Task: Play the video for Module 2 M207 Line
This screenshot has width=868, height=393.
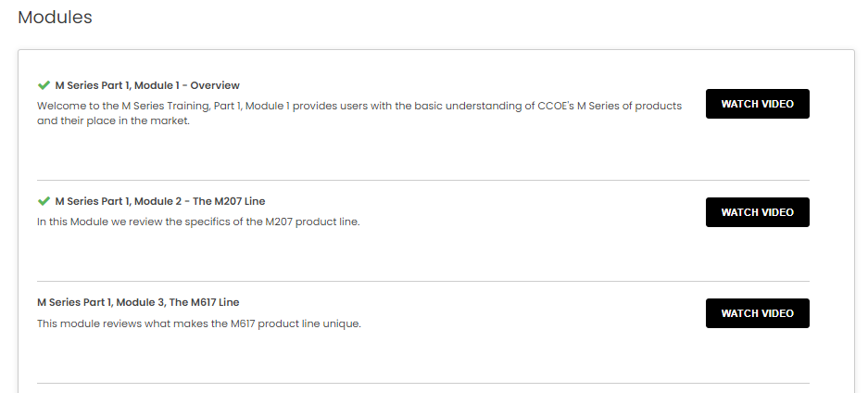Action: pos(757,212)
